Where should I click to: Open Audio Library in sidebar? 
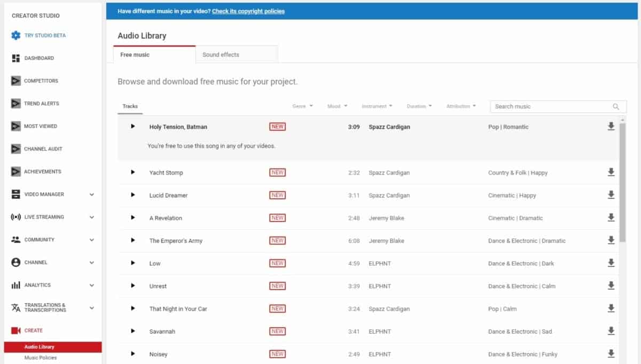pyautogui.click(x=53, y=347)
